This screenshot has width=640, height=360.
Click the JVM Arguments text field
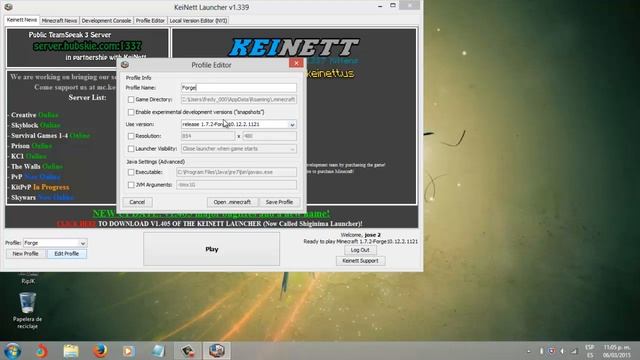click(236, 185)
